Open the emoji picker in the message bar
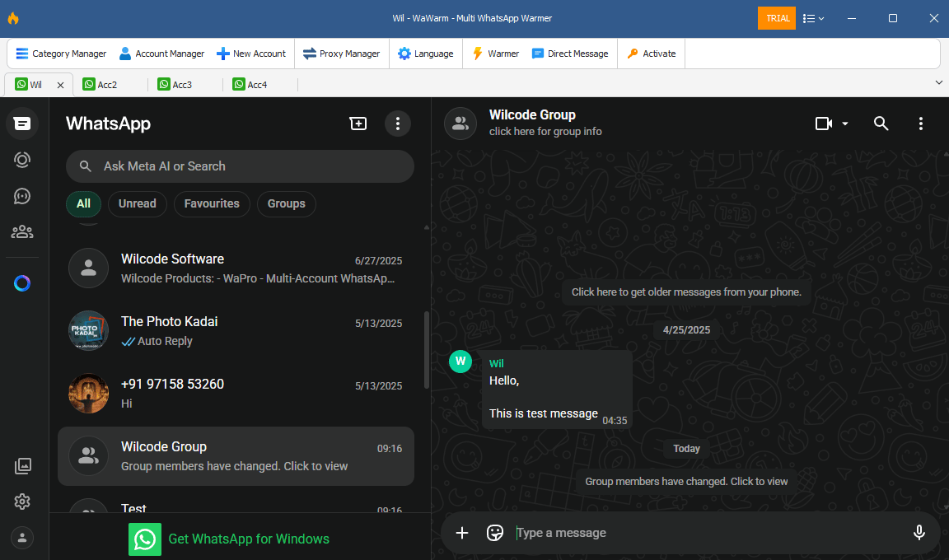 pyautogui.click(x=494, y=533)
